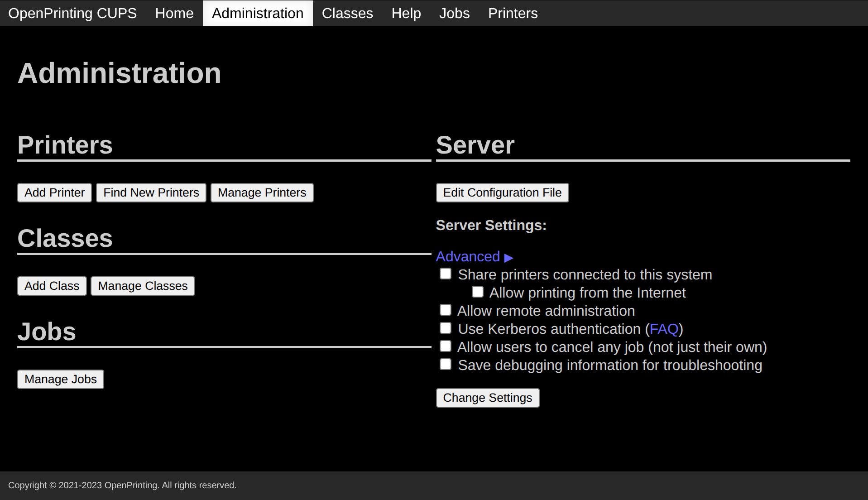Check Allow users to cancel any job
Screen dimensions: 868x500
coord(446,346)
